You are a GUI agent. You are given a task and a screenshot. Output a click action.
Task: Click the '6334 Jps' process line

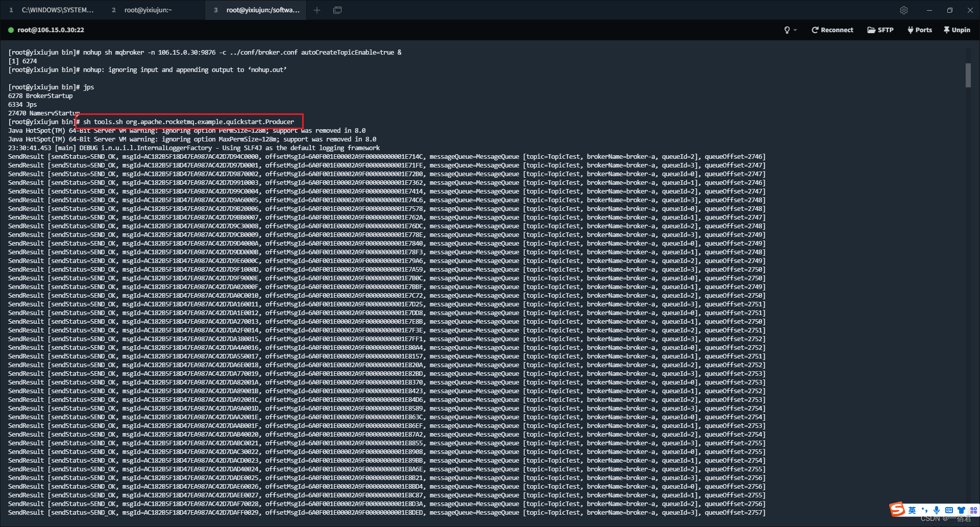click(x=22, y=104)
